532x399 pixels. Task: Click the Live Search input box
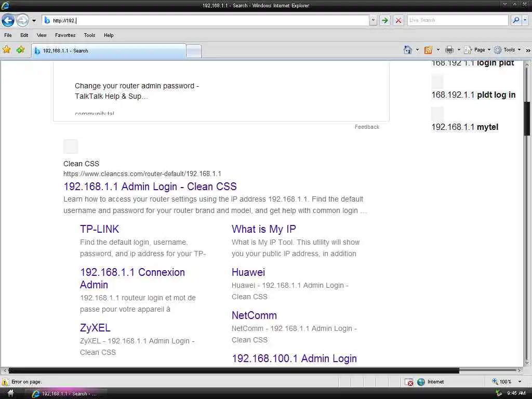click(458, 20)
